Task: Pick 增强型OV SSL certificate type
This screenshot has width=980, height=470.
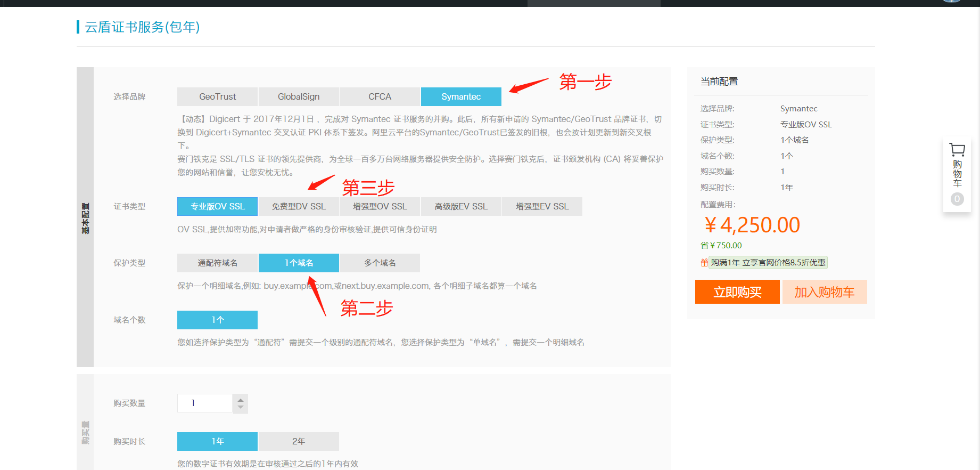Action: click(380, 206)
